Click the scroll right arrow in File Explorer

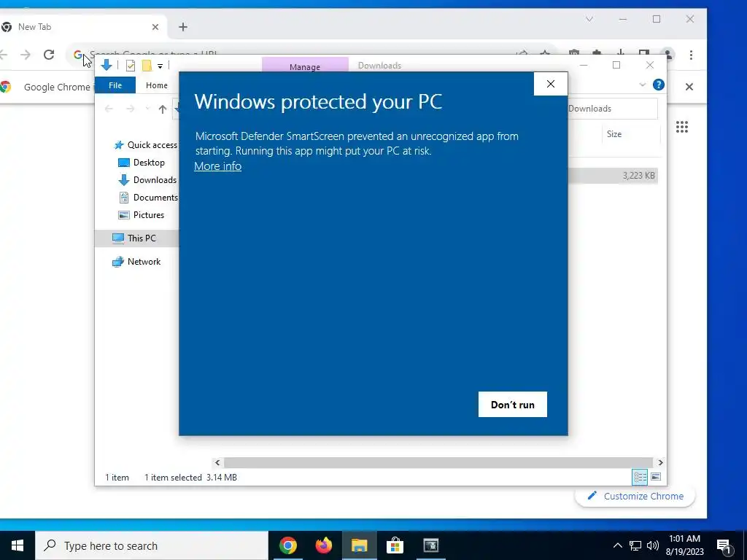click(x=660, y=462)
